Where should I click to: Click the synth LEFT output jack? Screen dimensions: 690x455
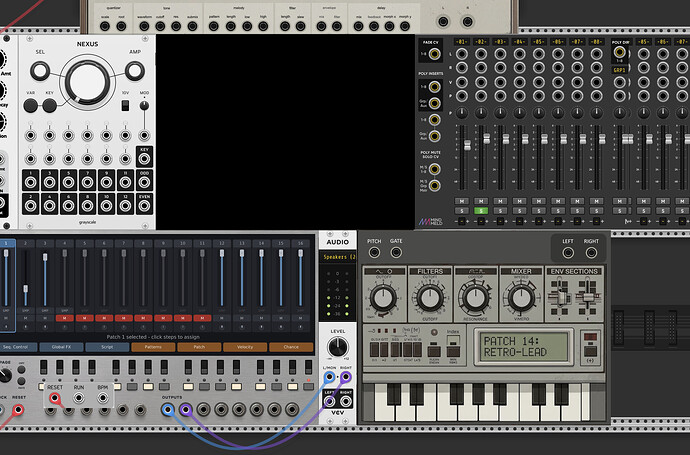point(568,253)
